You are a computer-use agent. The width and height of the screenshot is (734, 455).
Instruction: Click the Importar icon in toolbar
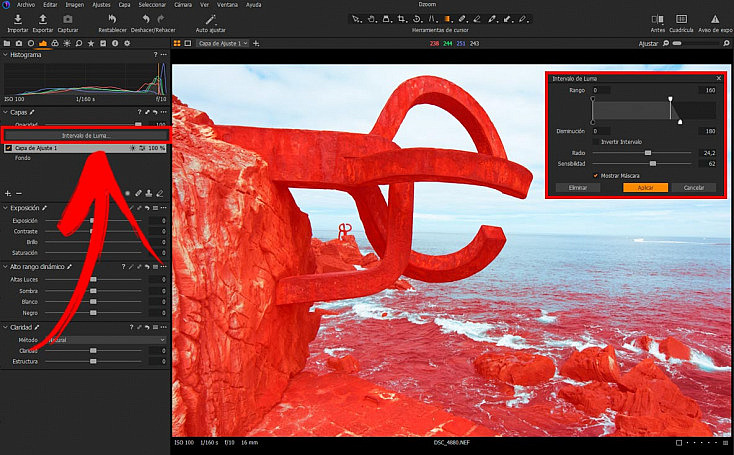(18, 19)
